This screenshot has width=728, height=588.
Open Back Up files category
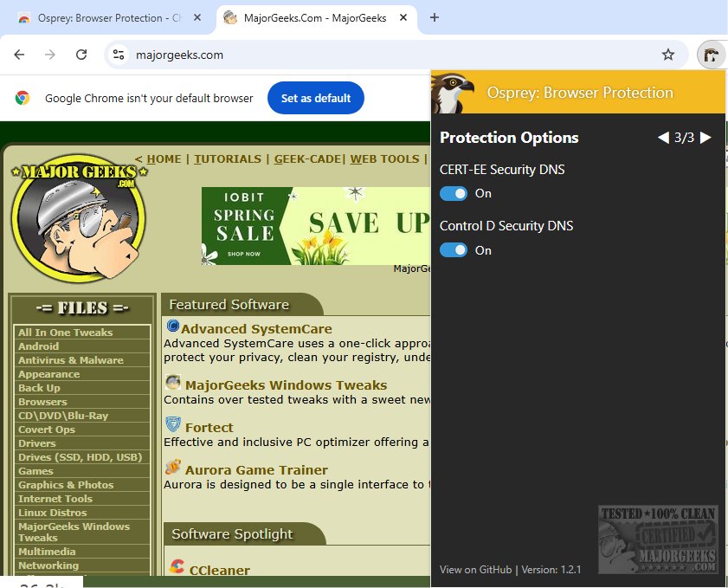point(39,388)
